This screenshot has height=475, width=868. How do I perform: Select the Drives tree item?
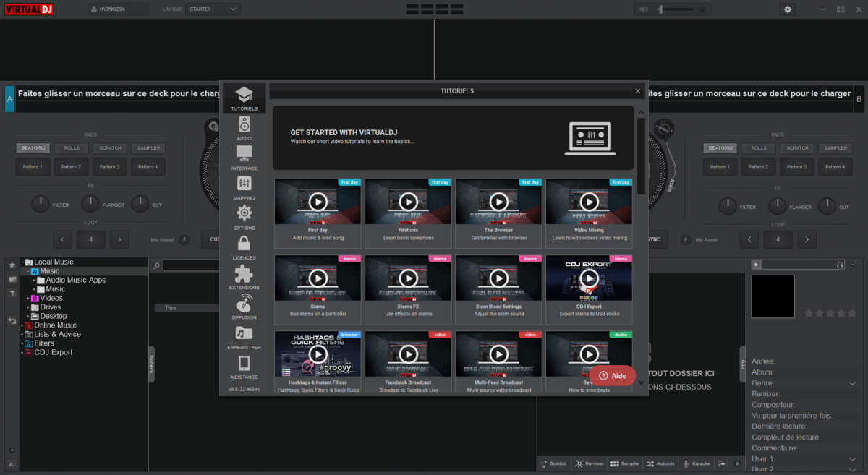51,307
